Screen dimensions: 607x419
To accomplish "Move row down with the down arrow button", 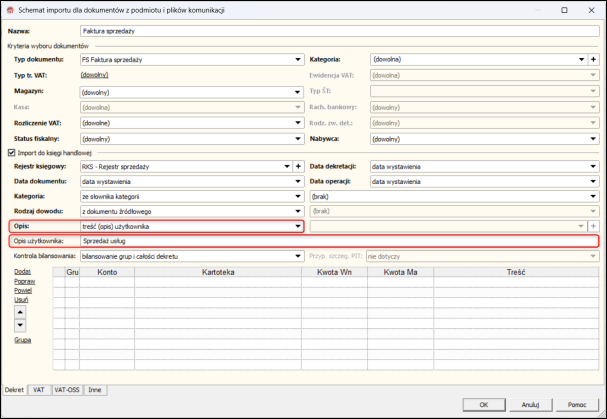I will coord(20,325).
